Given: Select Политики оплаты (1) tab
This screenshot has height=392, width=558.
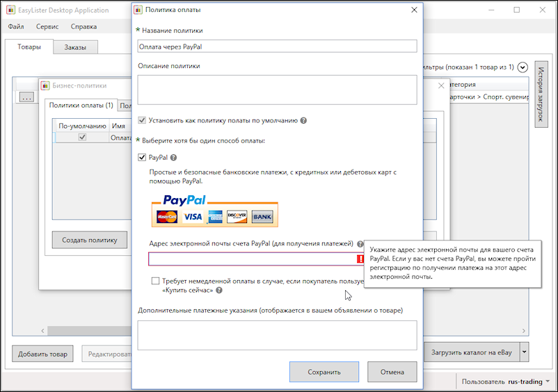Looking at the screenshot, I should coord(81,106).
